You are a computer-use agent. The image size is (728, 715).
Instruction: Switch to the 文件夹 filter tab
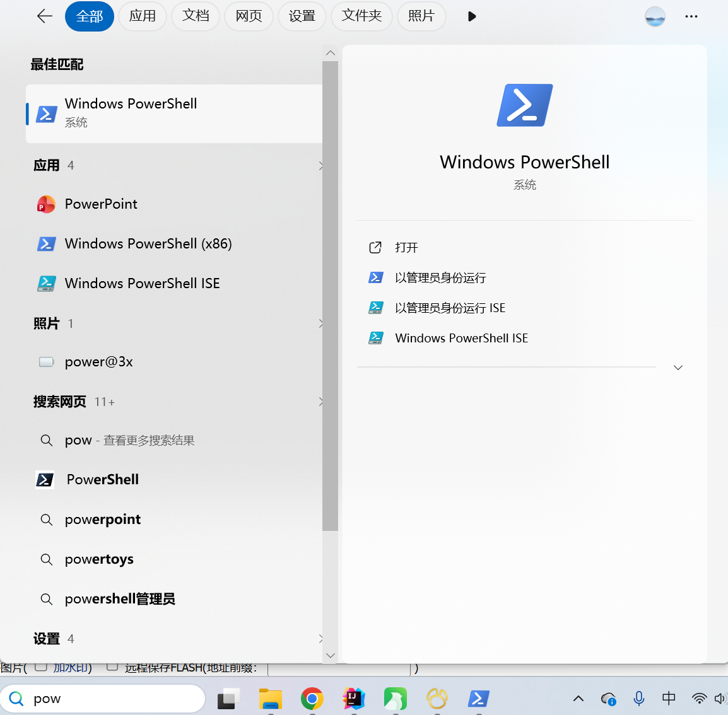coord(361,16)
